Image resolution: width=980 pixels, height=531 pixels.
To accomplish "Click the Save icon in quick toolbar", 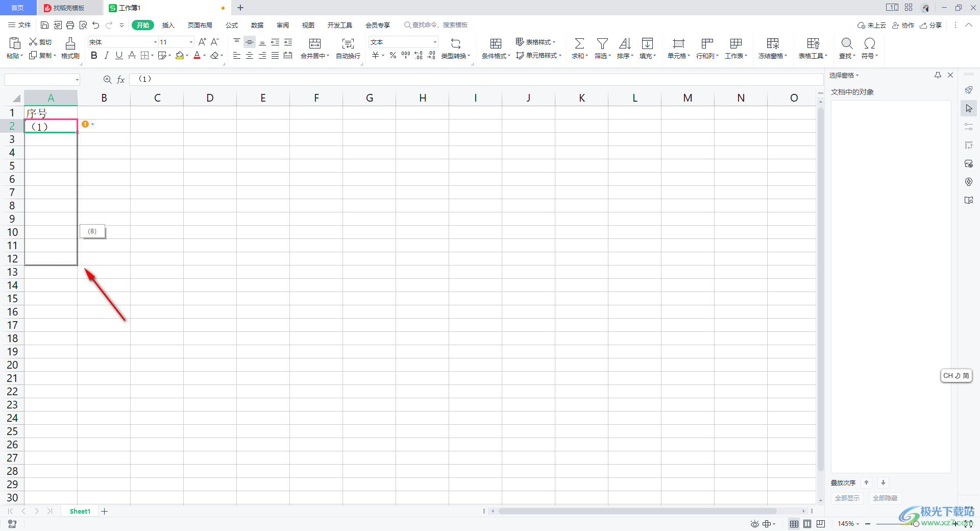I will (x=44, y=25).
